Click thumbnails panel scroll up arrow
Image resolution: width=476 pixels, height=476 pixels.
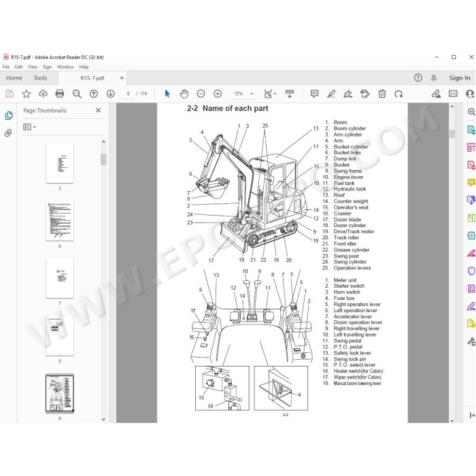(103, 141)
